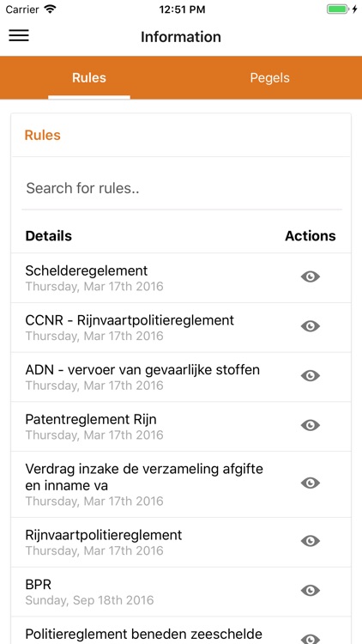The width and height of the screenshot is (362, 644).
Task: Tap the Actions column header
Action: coord(311,236)
